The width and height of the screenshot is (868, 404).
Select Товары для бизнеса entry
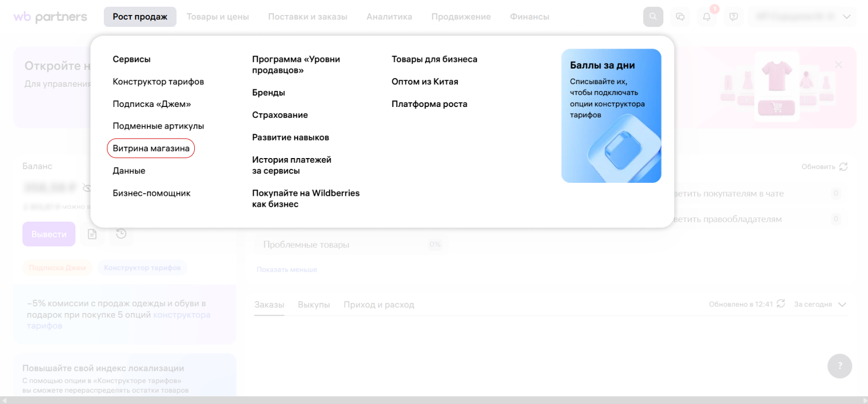coord(435,59)
